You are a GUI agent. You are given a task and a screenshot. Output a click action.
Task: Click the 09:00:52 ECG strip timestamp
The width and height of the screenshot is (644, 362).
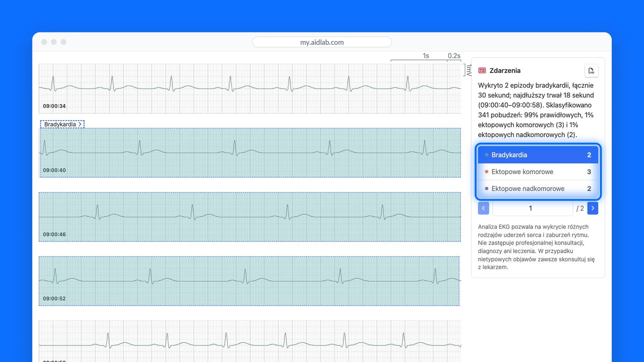coord(54,298)
